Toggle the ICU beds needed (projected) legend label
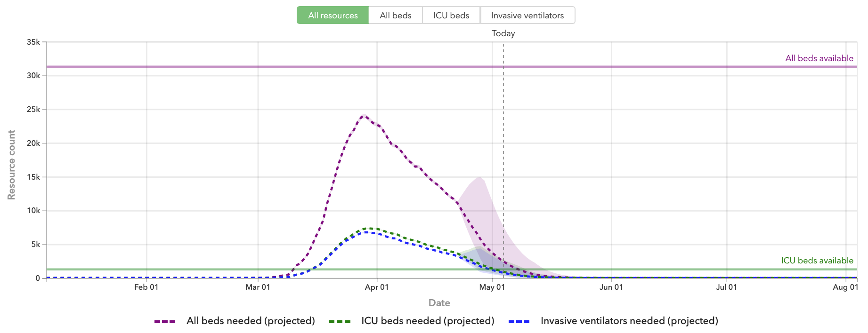This screenshot has width=868, height=333. [428, 321]
